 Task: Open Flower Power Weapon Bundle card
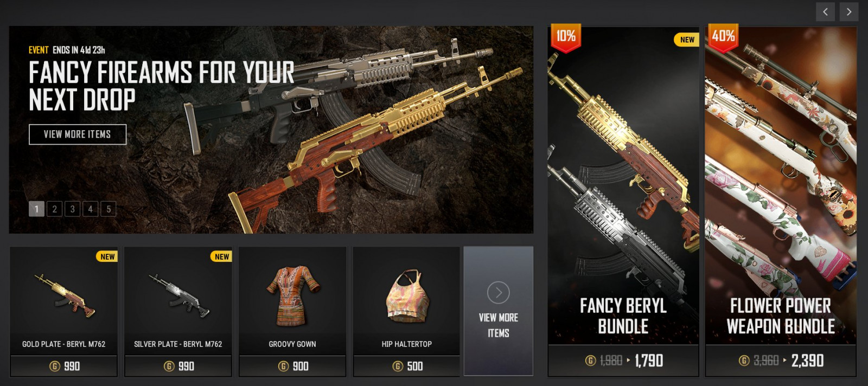[781, 201]
